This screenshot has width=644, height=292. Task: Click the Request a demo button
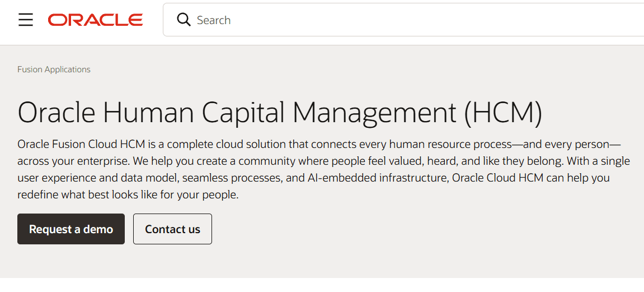pyautogui.click(x=71, y=229)
